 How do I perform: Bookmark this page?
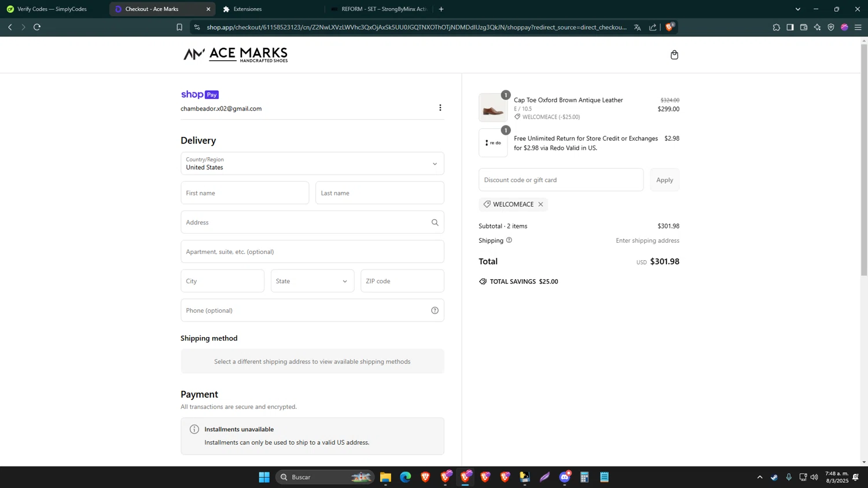pyautogui.click(x=179, y=27)
